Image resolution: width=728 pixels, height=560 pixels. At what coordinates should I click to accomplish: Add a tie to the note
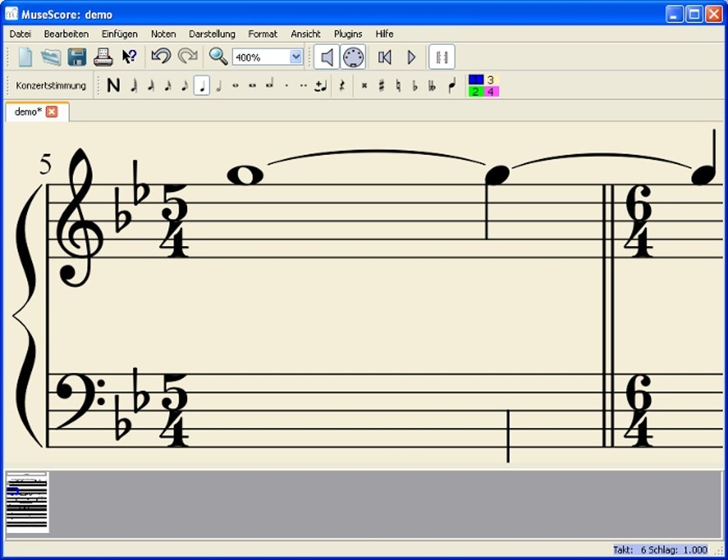[320, 86]
